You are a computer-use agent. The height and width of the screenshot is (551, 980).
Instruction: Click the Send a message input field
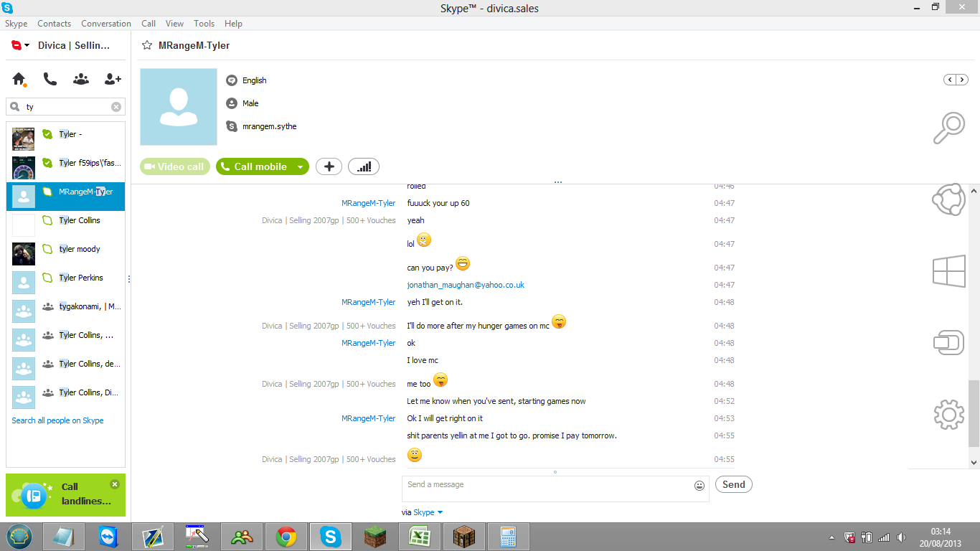click(x=555, y=489)
